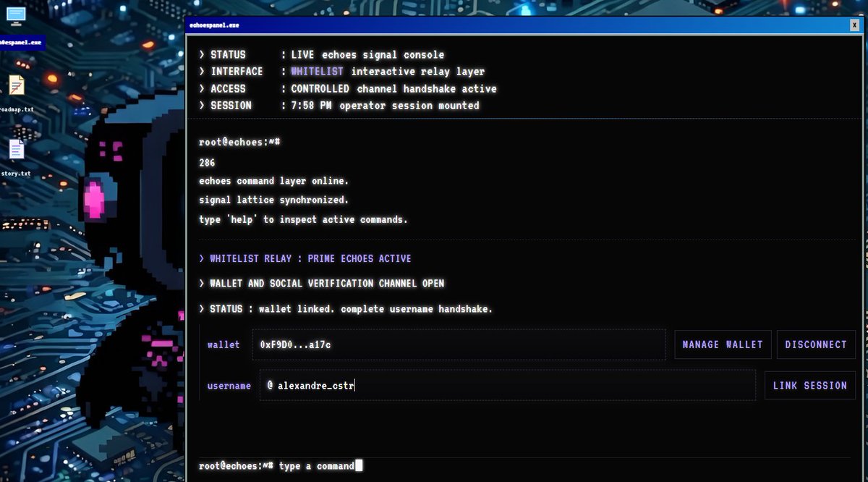Click the MANAGE WALLET button
868x482 pixels.
[x=723, y=344]
